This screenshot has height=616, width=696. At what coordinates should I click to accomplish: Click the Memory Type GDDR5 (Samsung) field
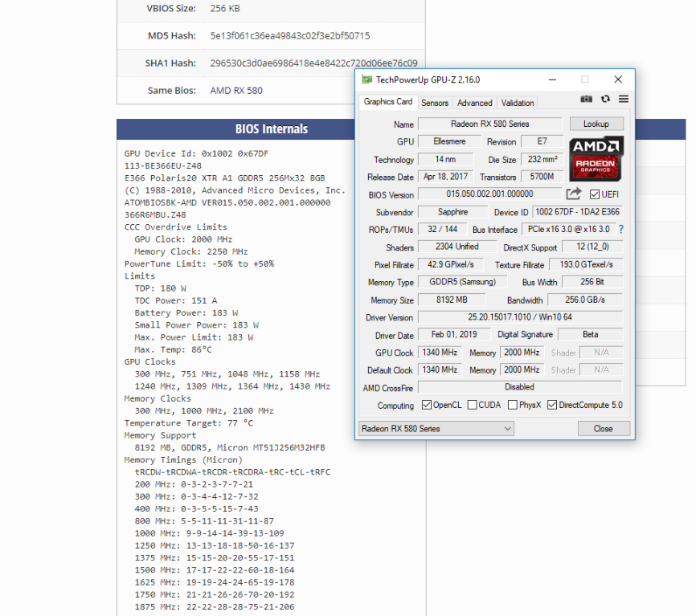tap(462, 282)
